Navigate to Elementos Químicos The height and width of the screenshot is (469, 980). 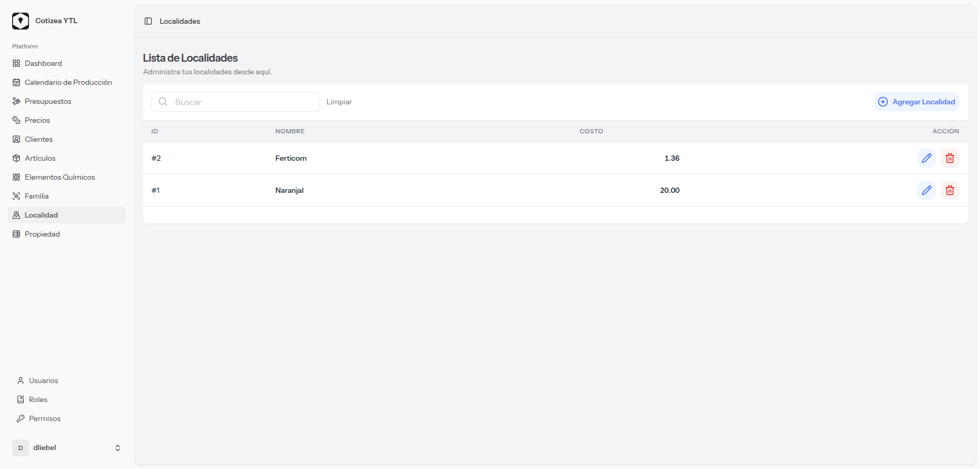pyautogui.click(x=60, y=177)
